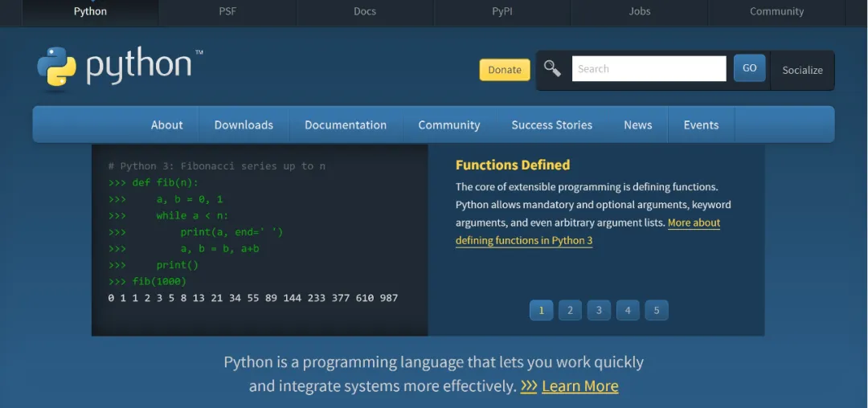The width and height of the screenshot is (868, 408).
Task: Click the code comment 'Fibonacci series up to n'
Action: pyautogui.click(x=253, y=166)
